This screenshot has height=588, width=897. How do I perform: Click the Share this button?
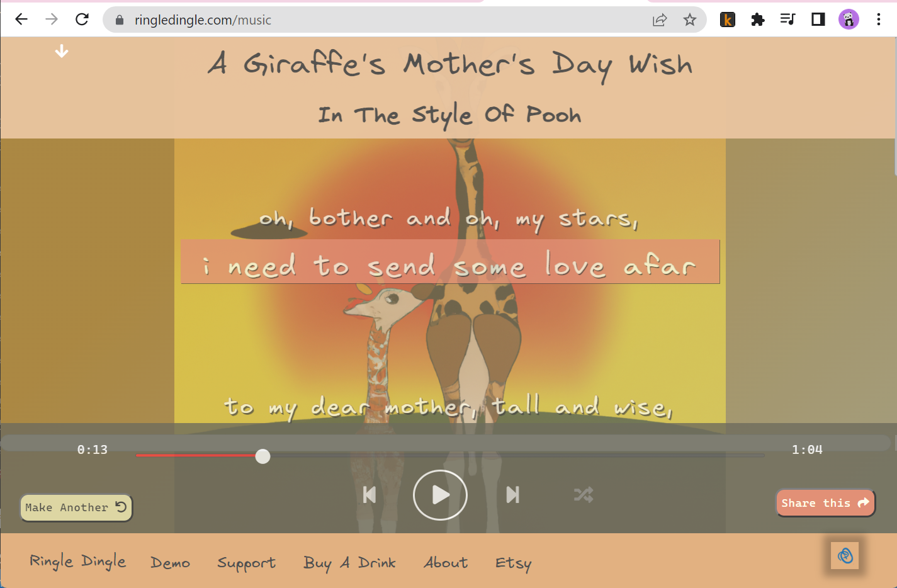(825, 503)
